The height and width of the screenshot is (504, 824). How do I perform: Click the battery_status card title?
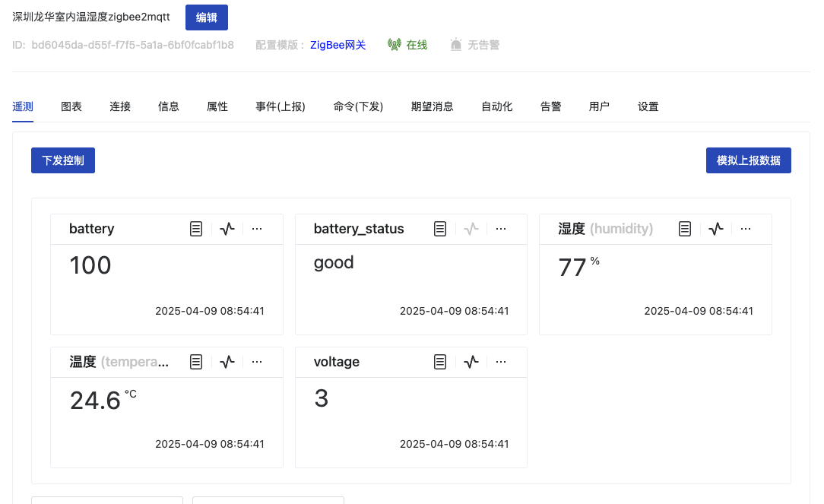pyautogui.click(x=359, y=229)
